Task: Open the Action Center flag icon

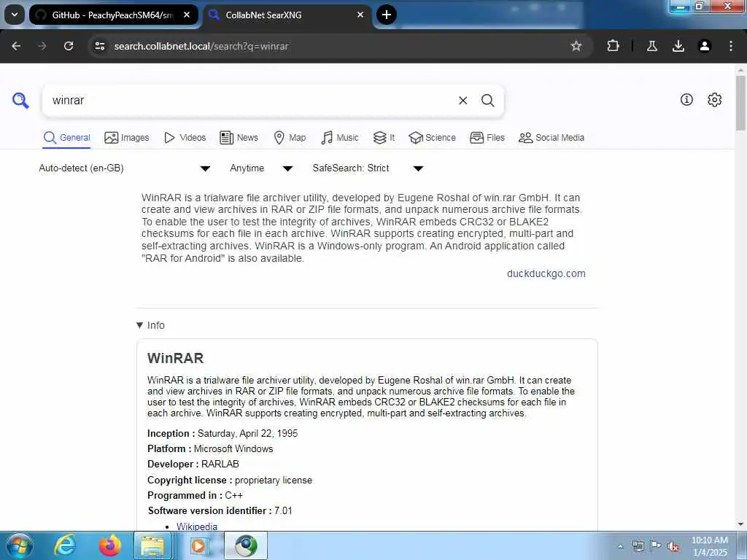Action: click(x=656, y=546)
